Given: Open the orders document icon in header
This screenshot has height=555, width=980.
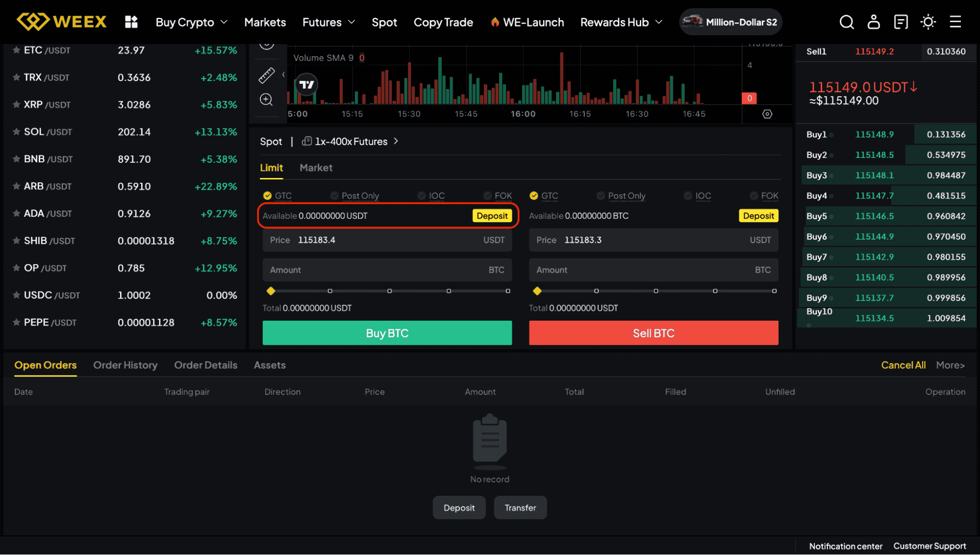Looking at the screenshot, I should [901, 22].
